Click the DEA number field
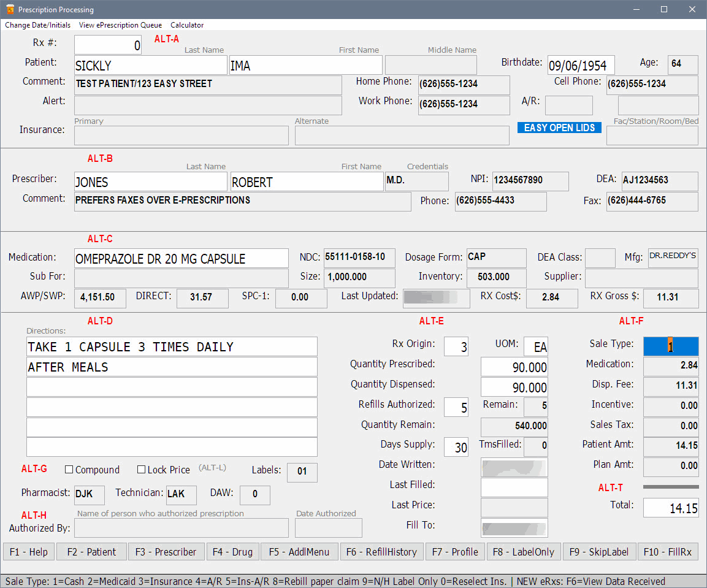 tap(660, 181)
